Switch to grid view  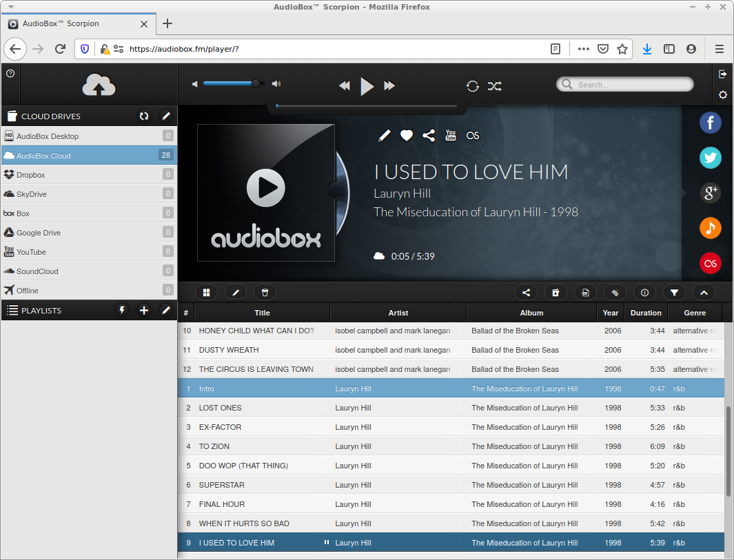click(206, 292)
